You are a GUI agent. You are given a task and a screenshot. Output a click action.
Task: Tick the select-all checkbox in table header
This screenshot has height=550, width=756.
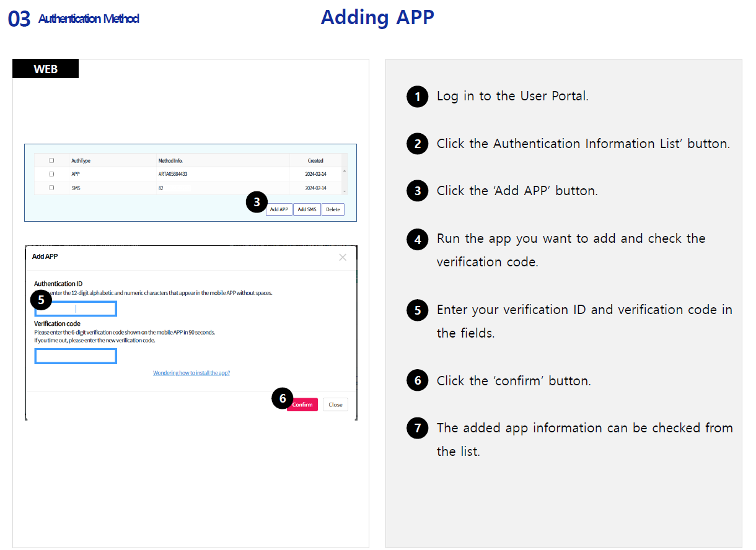[51, 160]
